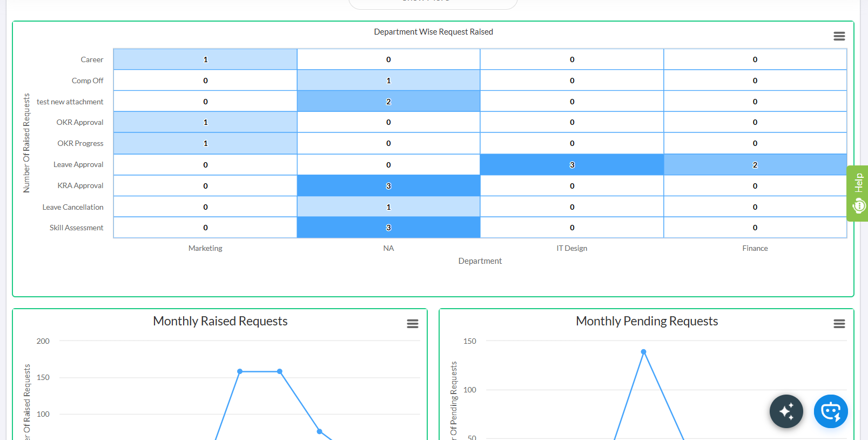Viewport: 868px width, 440px height.
Task: Click Comp Off row NA heatmap cell
Action: 388,81
